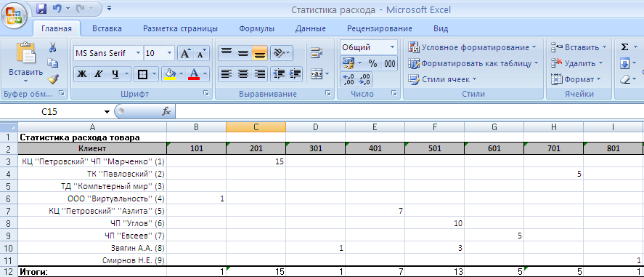Open Форматировать как таблицу gallery
644x277 pixels.
point(473,63)
